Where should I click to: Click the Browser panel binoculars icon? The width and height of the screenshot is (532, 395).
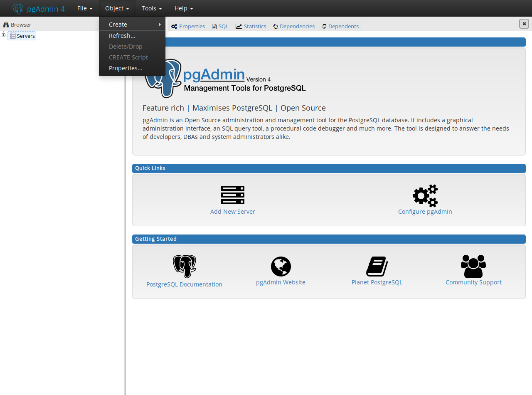point(6,25)
